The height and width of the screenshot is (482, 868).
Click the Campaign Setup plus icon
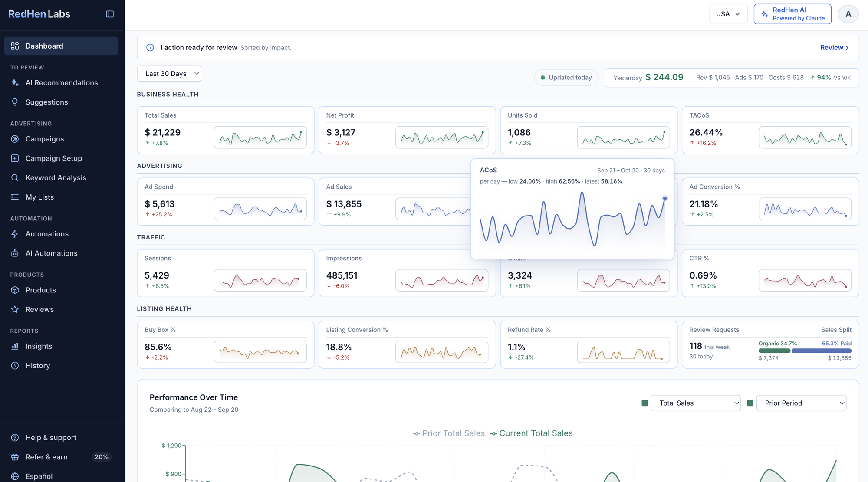tap(15, 158)
